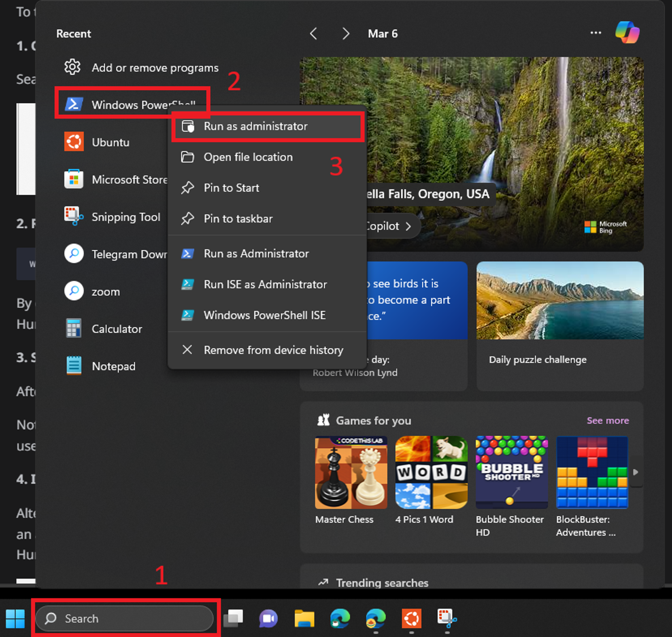Launch Microsoft Edge from the taskbar
672x637 pixels.
click(x=340, y=618)
